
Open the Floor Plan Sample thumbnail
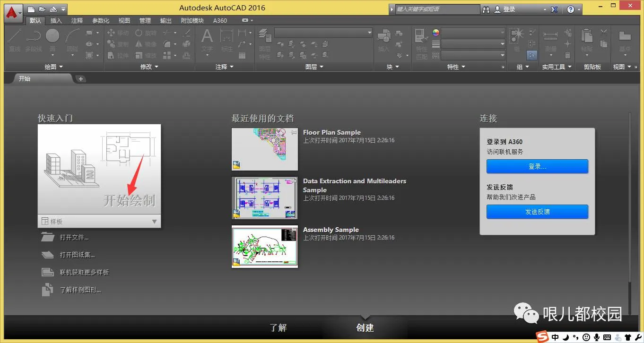coord(265,149)
